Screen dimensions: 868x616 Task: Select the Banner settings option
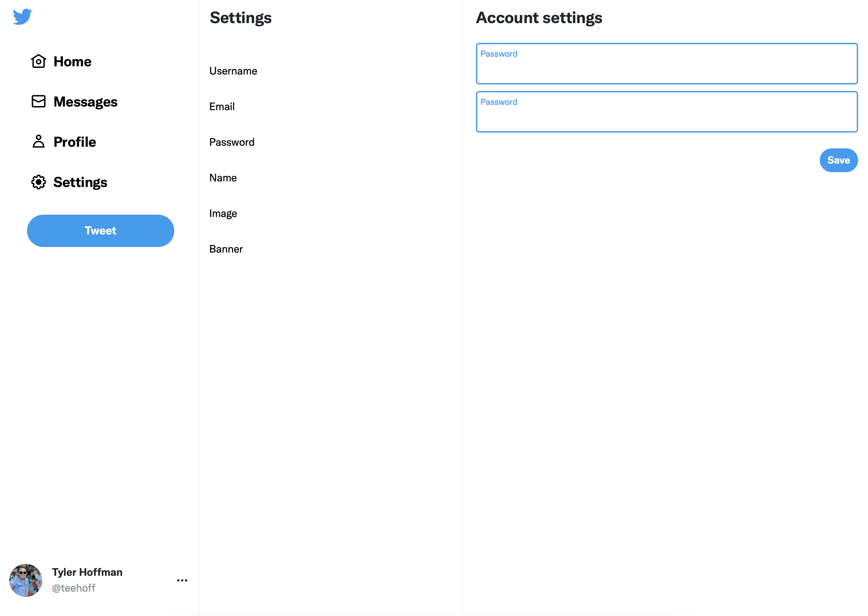click(226, 249)
